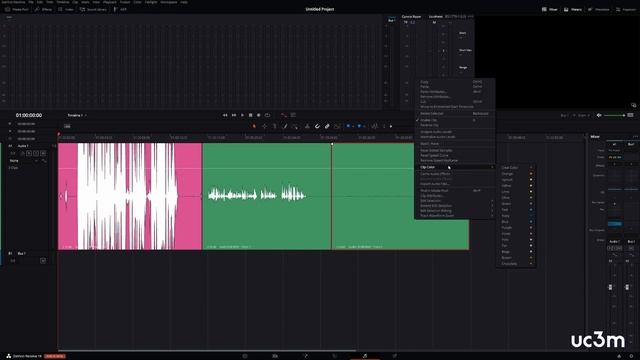Open the timeline view options icon
This screenshot has width=640, height=360.
click(x=67, y=127)
